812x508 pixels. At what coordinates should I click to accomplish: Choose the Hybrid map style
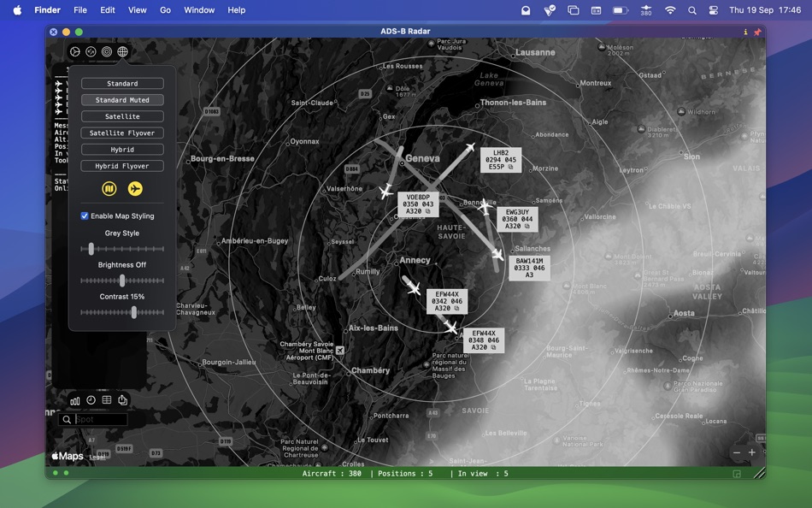tap(121, 149)
